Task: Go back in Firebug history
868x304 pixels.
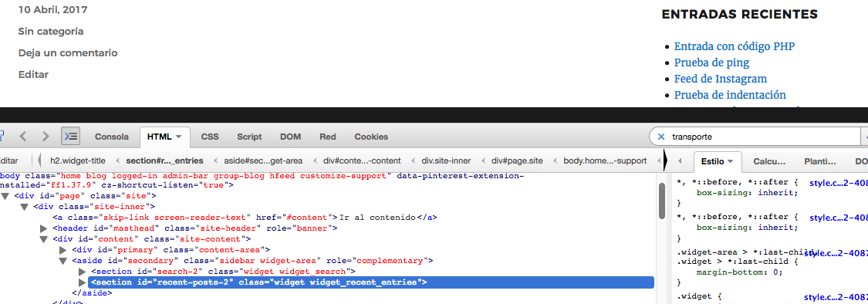Action: click(23, 137)
